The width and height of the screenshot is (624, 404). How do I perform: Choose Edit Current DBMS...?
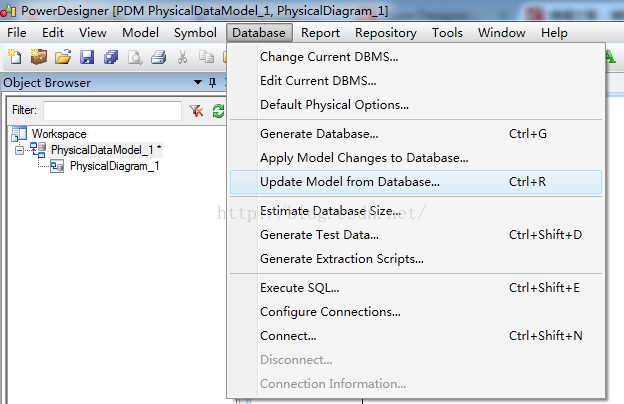click(416, 81)
